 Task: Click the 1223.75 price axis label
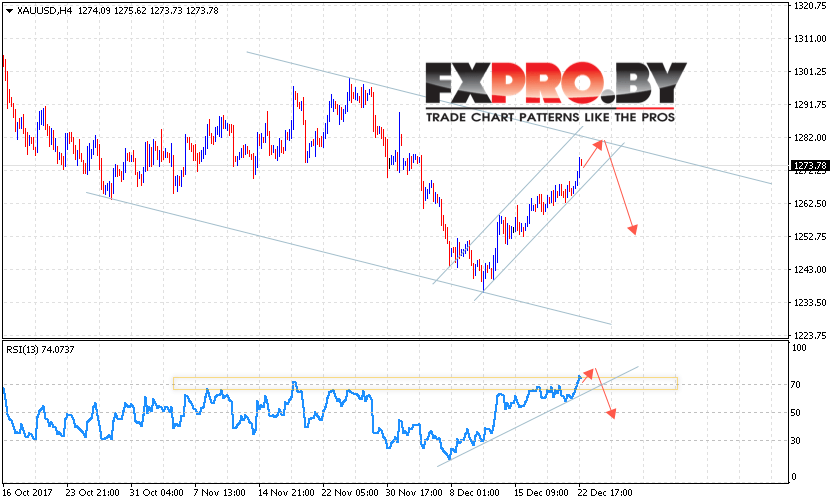pyautogui.click(x=810, y=335)
